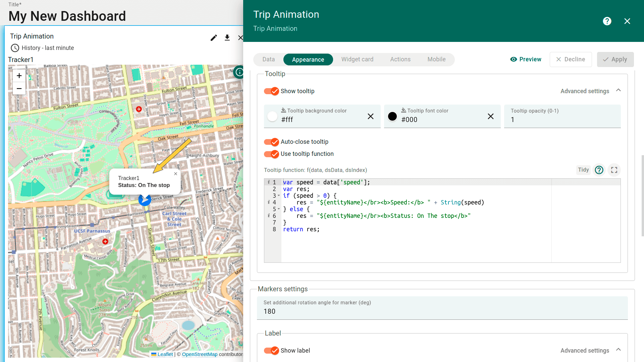The width and height of the screenshot is (644, 362).
Task: Fold the else block at line 5
Action: (x=279, y=209)
